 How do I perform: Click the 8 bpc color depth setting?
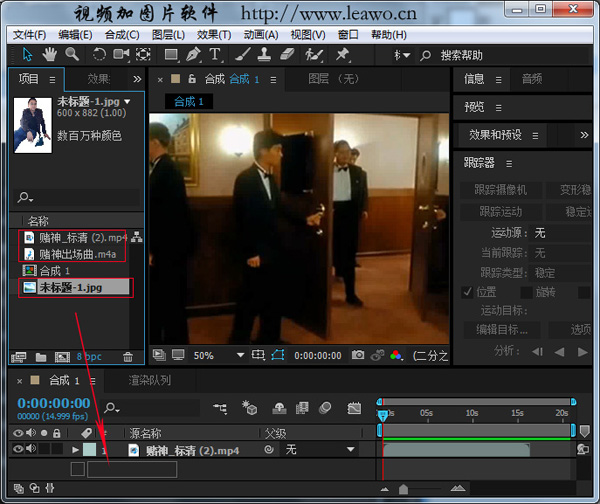click(x=89, y=357)
